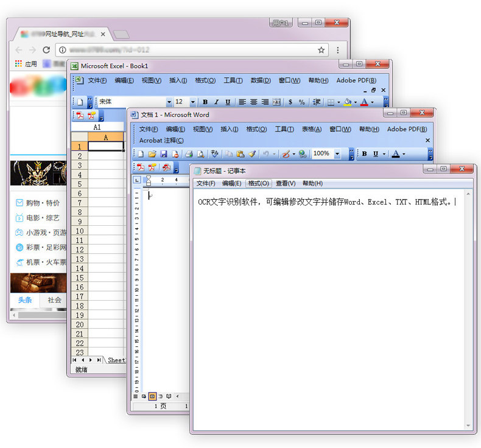Click the Convert to Adobe PDF icon in Word
The width and height of the screenshot is (481, 448).
pos(141,167)
